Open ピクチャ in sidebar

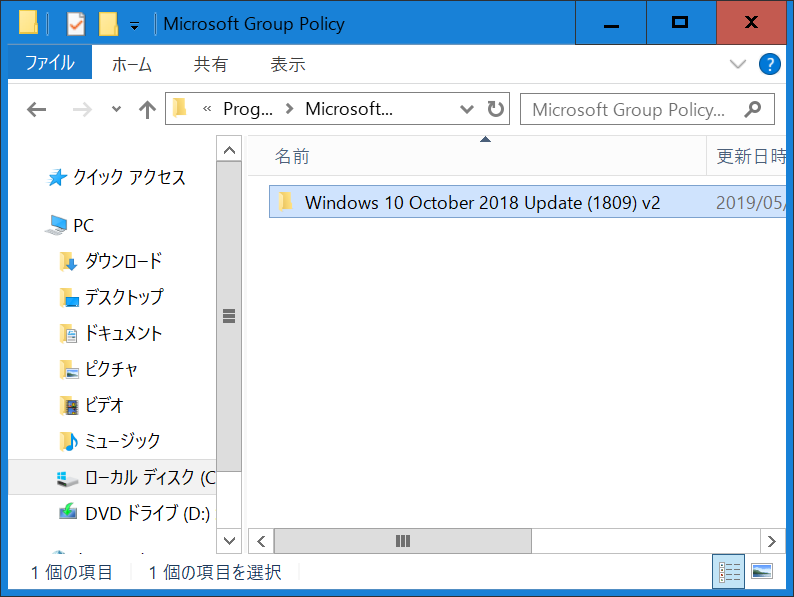(111, 369)
